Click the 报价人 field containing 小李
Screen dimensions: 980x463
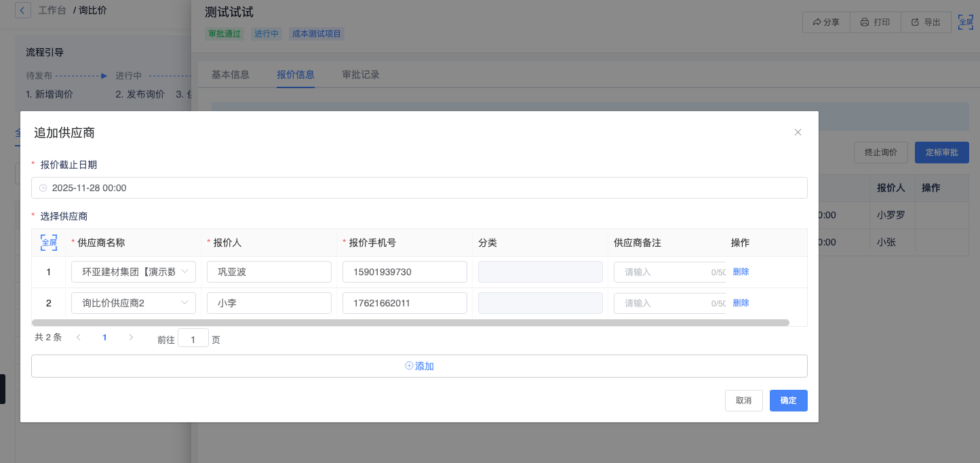[x=269, y=303]
